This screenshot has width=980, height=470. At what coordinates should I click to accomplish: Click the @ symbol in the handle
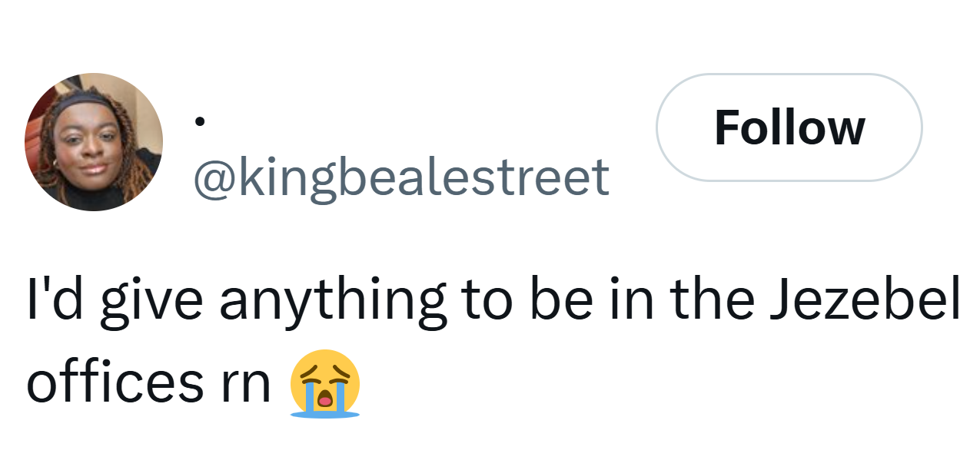coord(214,177)
